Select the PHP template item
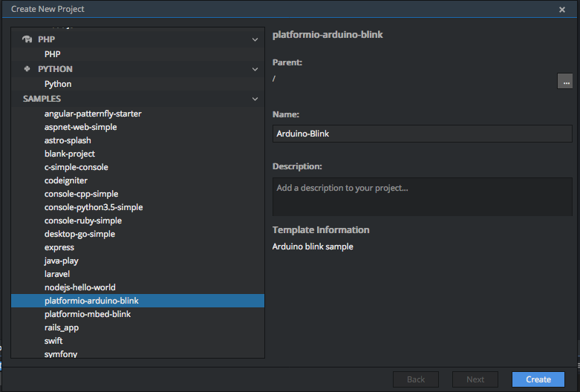The height and width of the screenshot is (392, 580). 137,54
